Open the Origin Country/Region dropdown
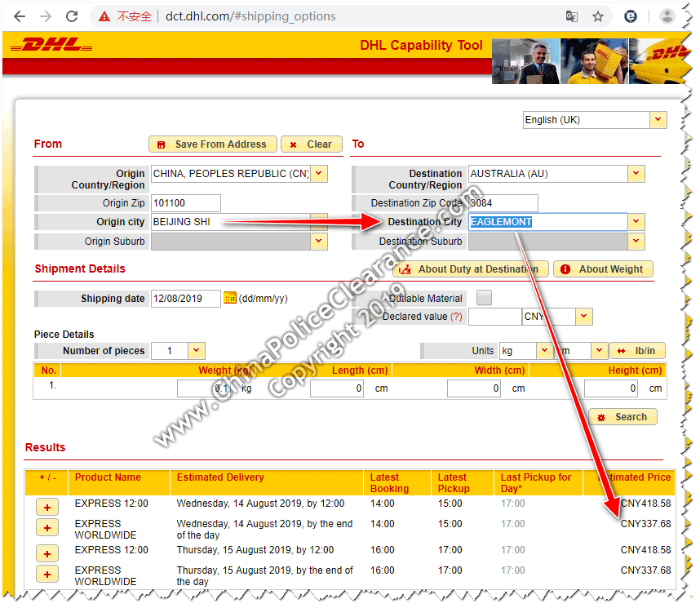The image size is (700, 608). pyautogui.click(x=319, y=174)
